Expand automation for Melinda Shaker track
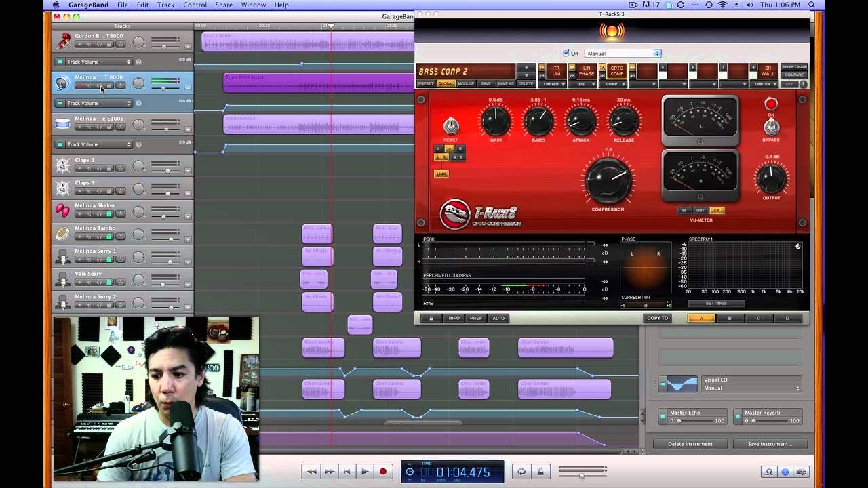Screen dimensions: 868x488 tap(188, 216)
